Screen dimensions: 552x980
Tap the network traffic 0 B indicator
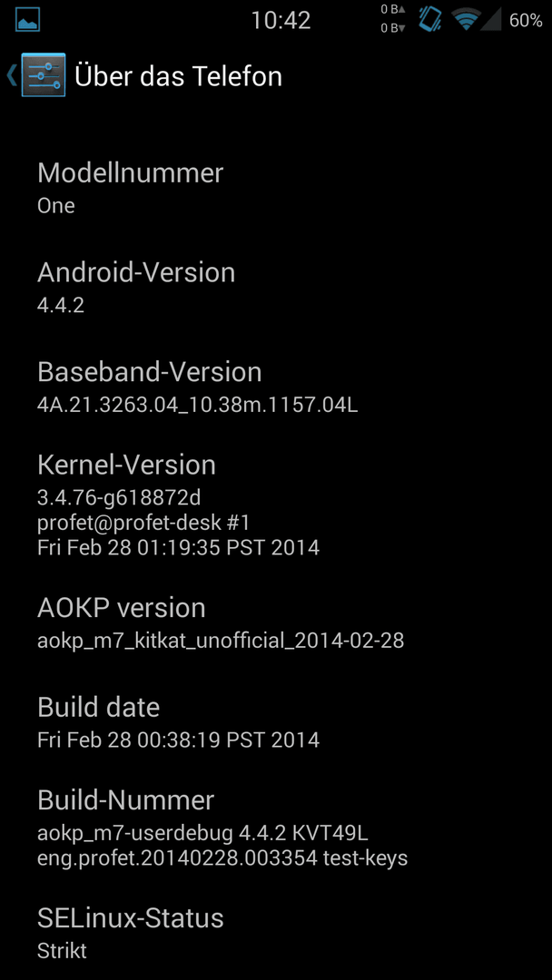393,19
